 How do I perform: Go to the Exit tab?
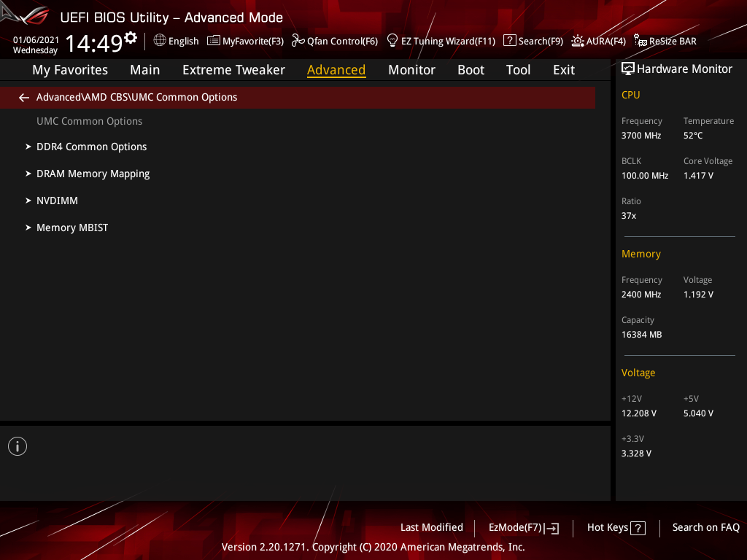tap(564, 70)
